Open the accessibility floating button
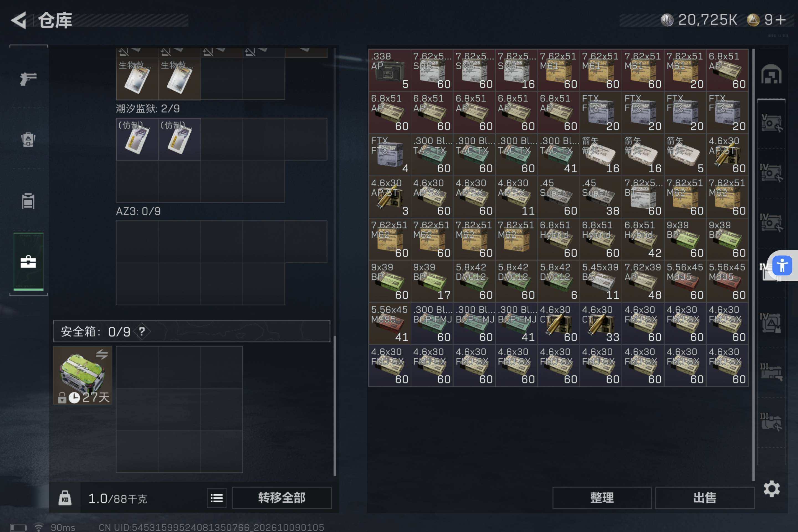Viewport: 798px width, 532px height. click(782, 265)
